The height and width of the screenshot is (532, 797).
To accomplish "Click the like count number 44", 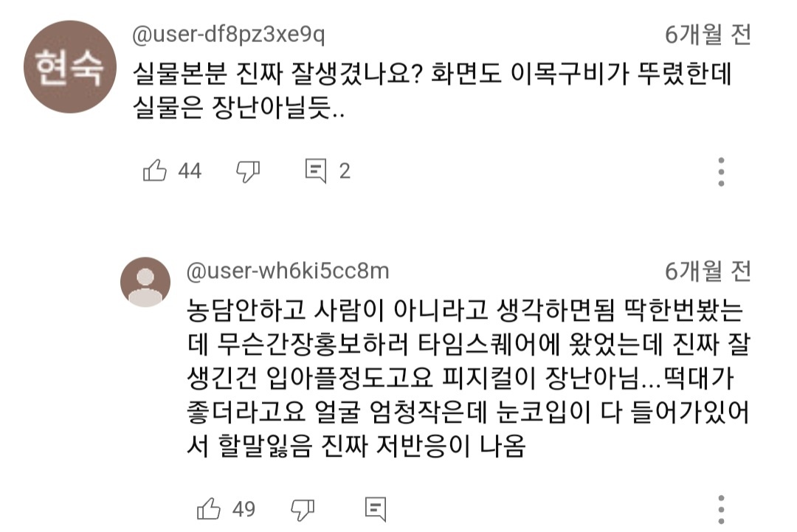I will point(188,170).
